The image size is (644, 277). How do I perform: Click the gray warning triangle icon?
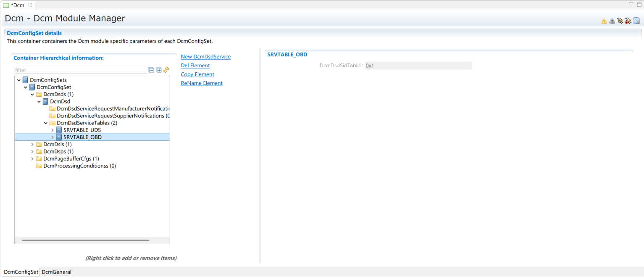tap(612, 21)
